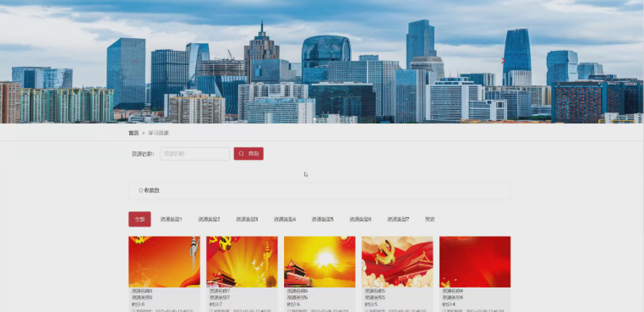Click the 积分:6 card text

(292, 304)
